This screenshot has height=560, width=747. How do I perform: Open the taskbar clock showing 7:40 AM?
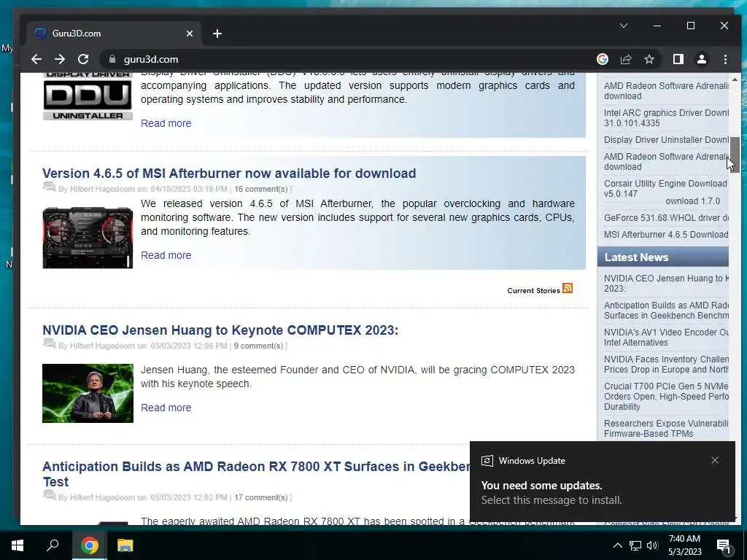click(x=684, y=545)
